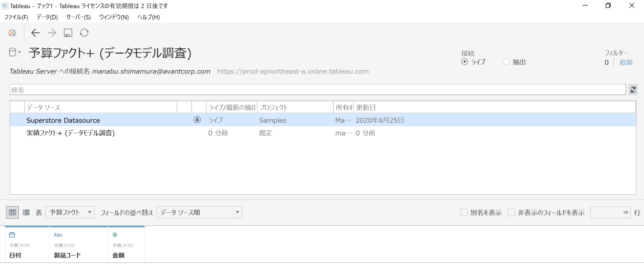Click the 既定 project cell
Screen dimensions: 644x265
[266, 133]
